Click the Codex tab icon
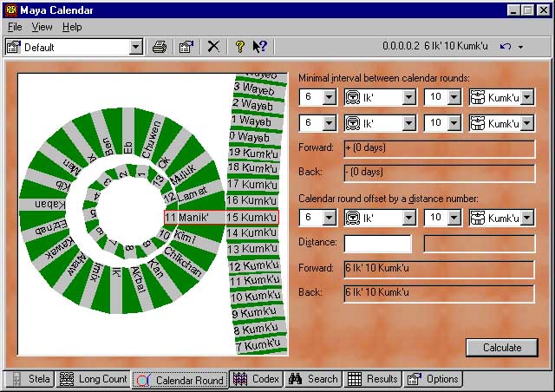 point(240,379)
